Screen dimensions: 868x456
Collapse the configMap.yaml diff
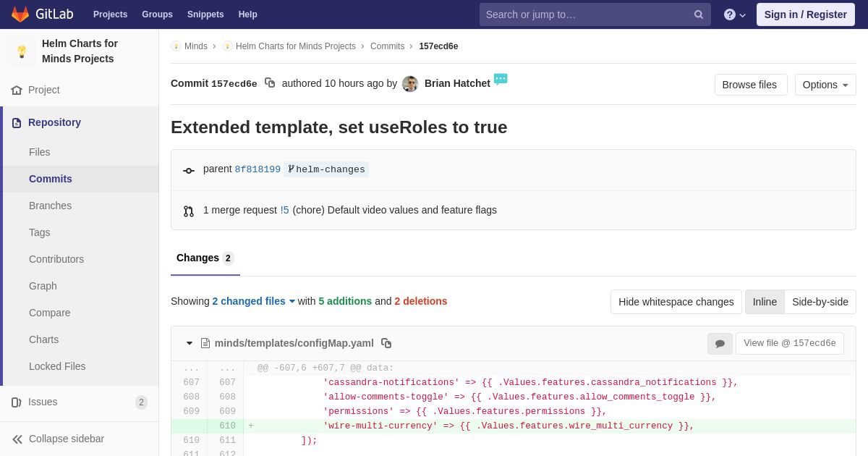pyautogui.click(x=190, y=343)
